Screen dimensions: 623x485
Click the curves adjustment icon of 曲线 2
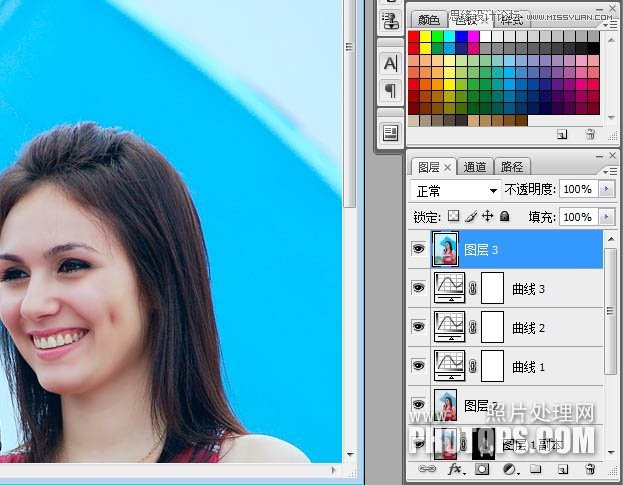tap(449, 327)
